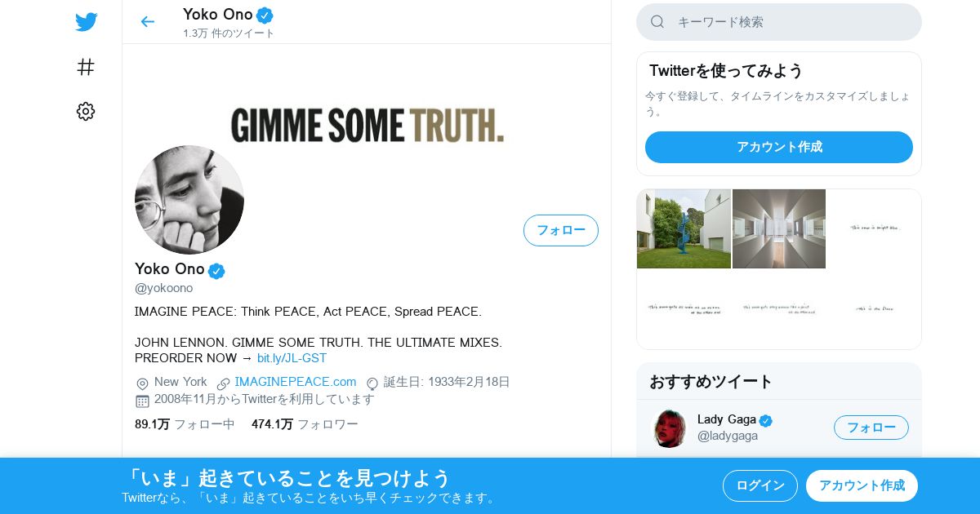
Task: Go back using the left arrow icon
Action: pyautogui.click(x=147, y=21)
